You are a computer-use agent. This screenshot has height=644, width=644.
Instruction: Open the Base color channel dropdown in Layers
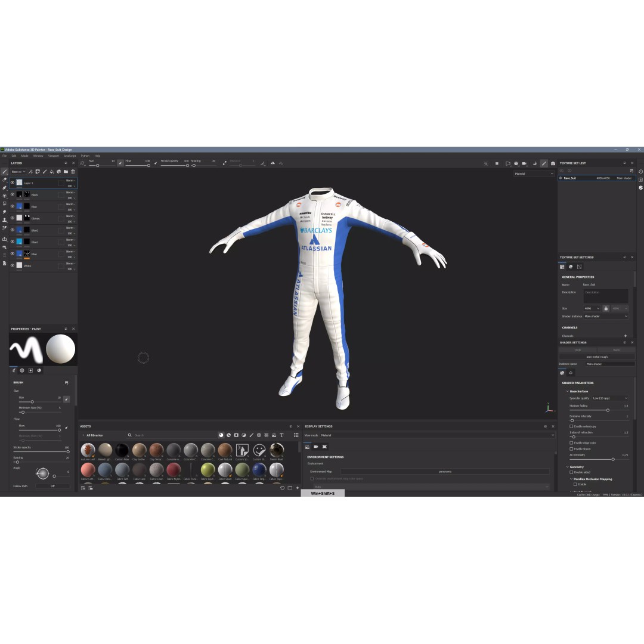[x=18, y=172]
